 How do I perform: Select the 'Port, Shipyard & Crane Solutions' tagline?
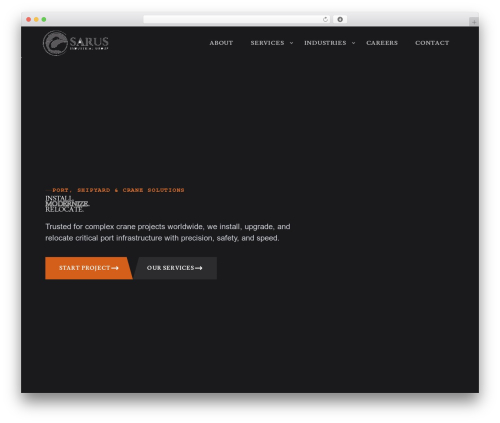115,190
